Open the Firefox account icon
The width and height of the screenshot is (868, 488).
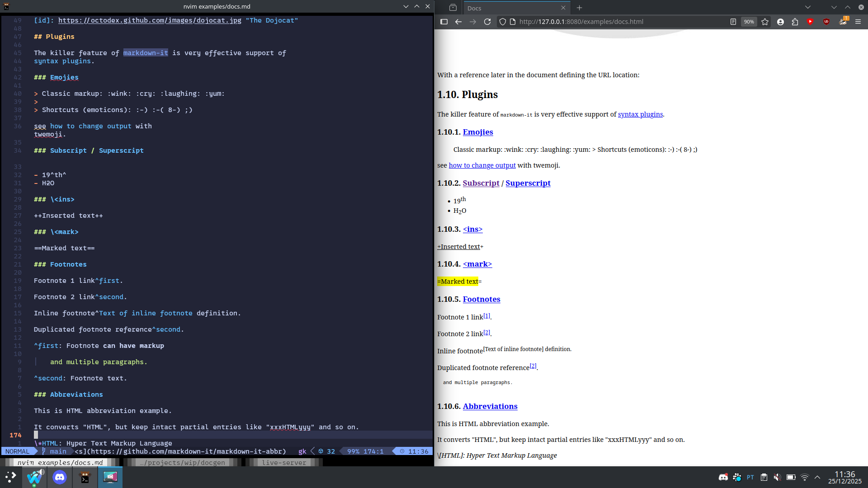pyautogui.click(x=780, y=22)
